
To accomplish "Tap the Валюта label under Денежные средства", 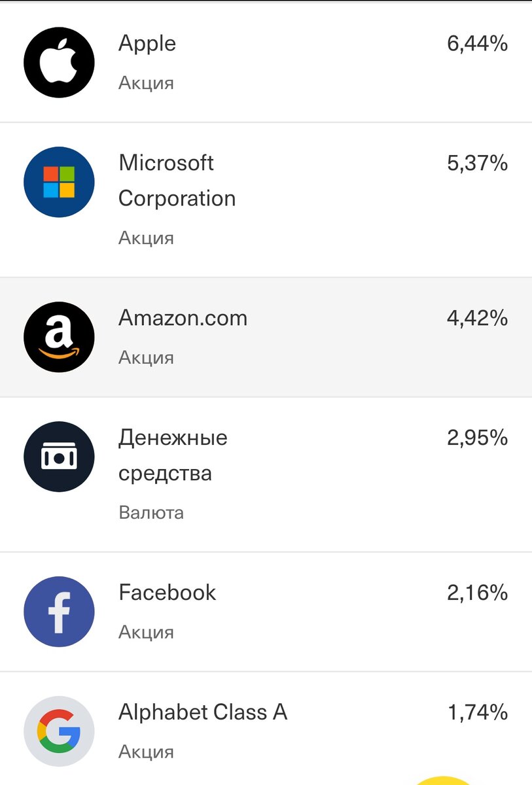I will coord(151,512).
